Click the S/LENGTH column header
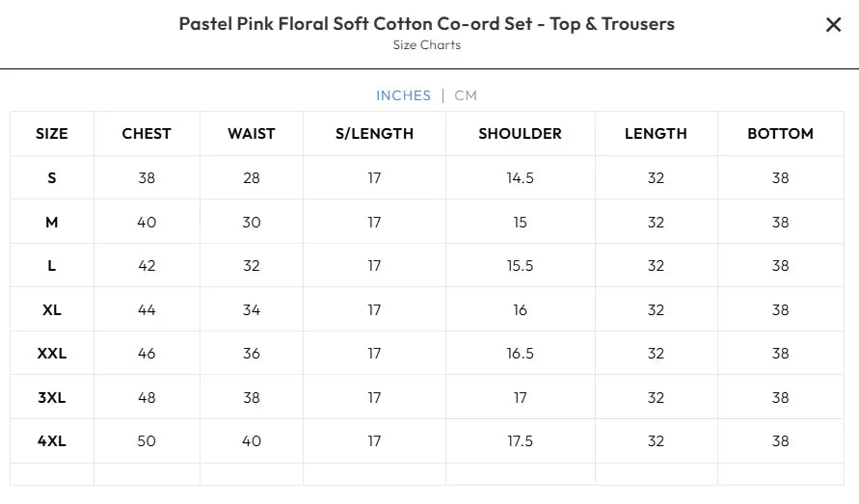This screenshot has width=859, height=504. (x=374, y=134)
